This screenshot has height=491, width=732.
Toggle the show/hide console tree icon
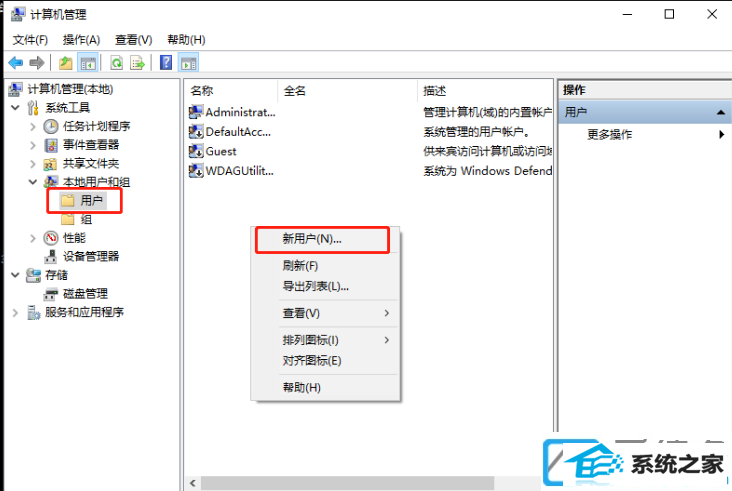coord(88,63)
